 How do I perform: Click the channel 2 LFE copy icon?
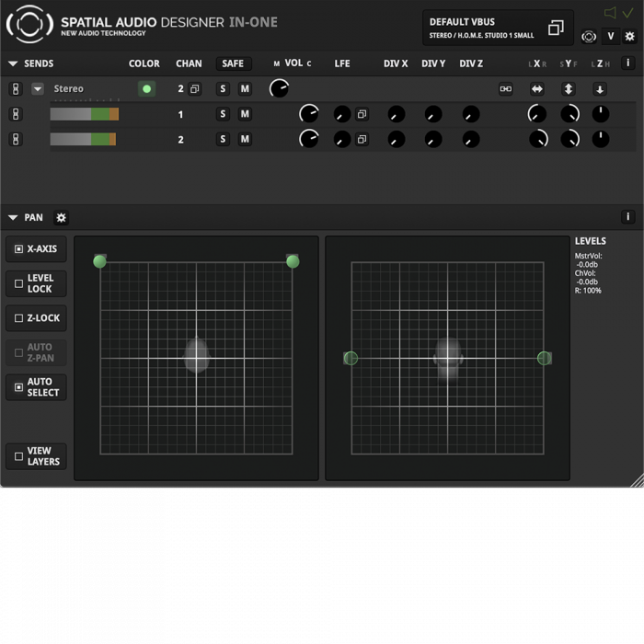[x=362, y=139]
